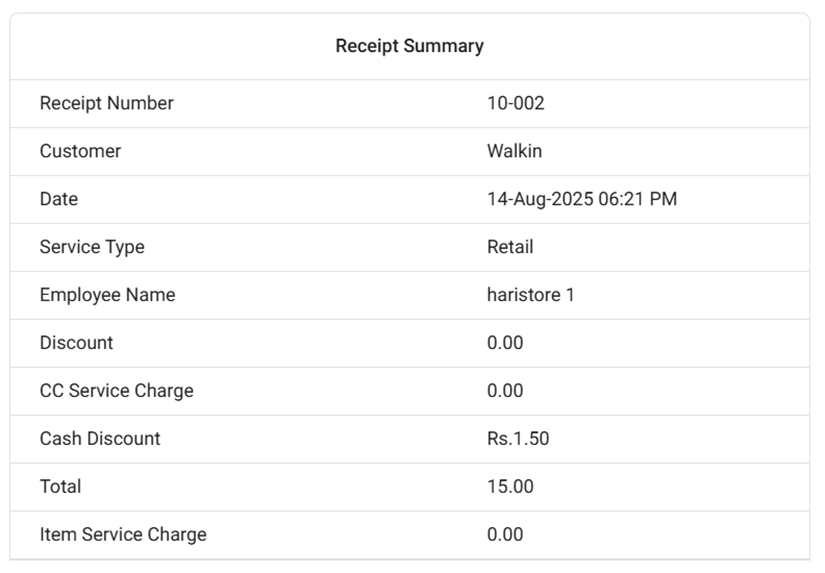The image size is (825, 573).
Task: Click the Employee Name label
Action: point(107,295)
